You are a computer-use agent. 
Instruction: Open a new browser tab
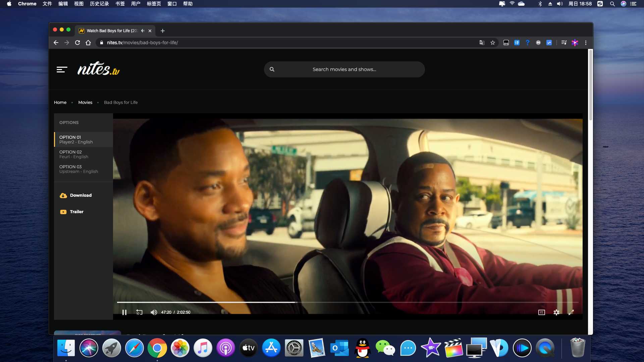click(163, 31)
